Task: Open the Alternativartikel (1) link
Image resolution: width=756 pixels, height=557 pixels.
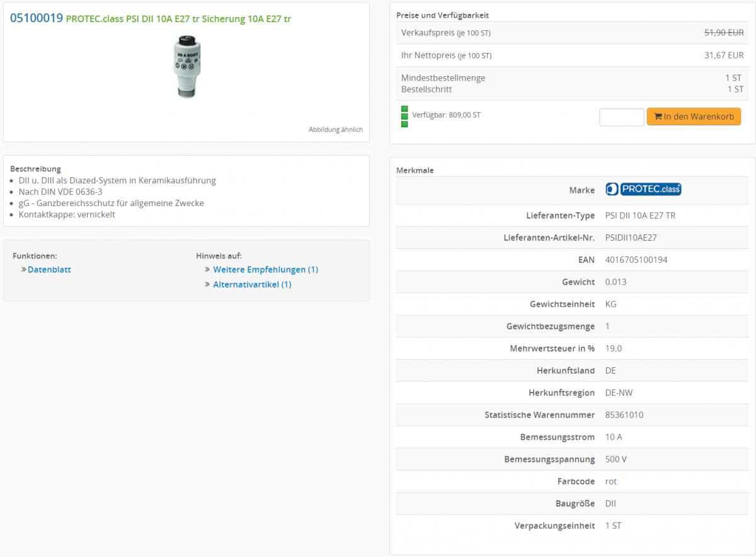Action: click(252, 285)
